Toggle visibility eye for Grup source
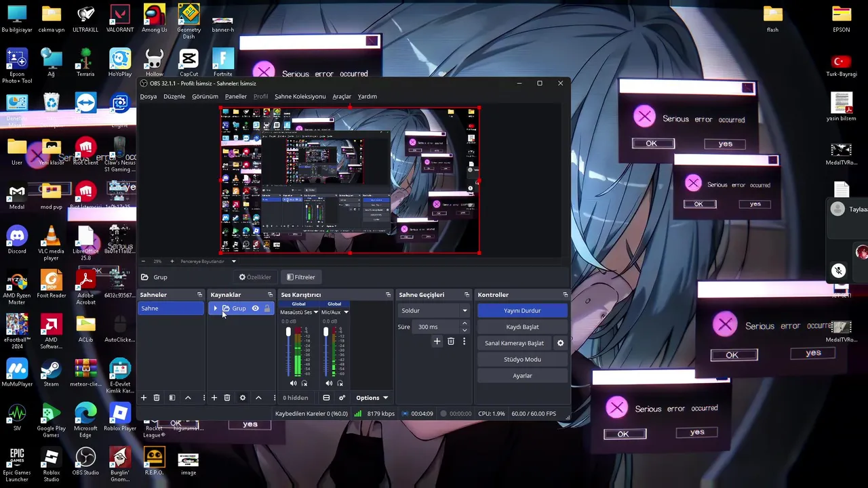The height and width of the screenshot is (488, 868). [x=256, y=308]
